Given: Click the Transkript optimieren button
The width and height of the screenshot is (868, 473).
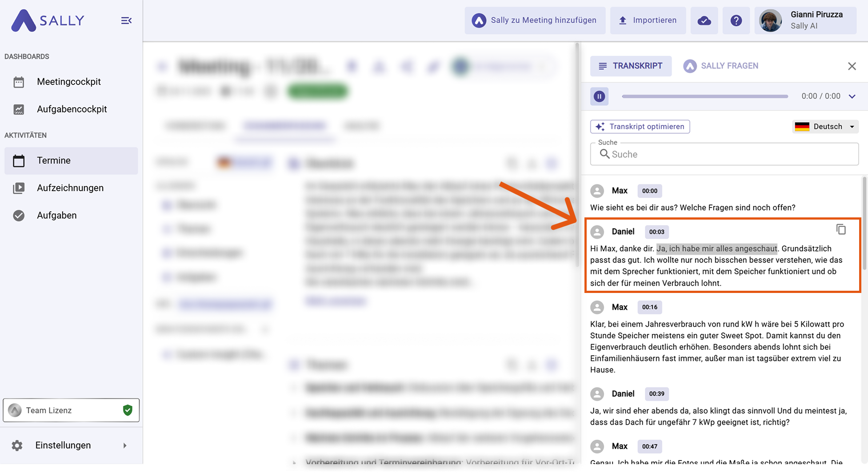Looking at the screenshot, I should click(640, 127).
